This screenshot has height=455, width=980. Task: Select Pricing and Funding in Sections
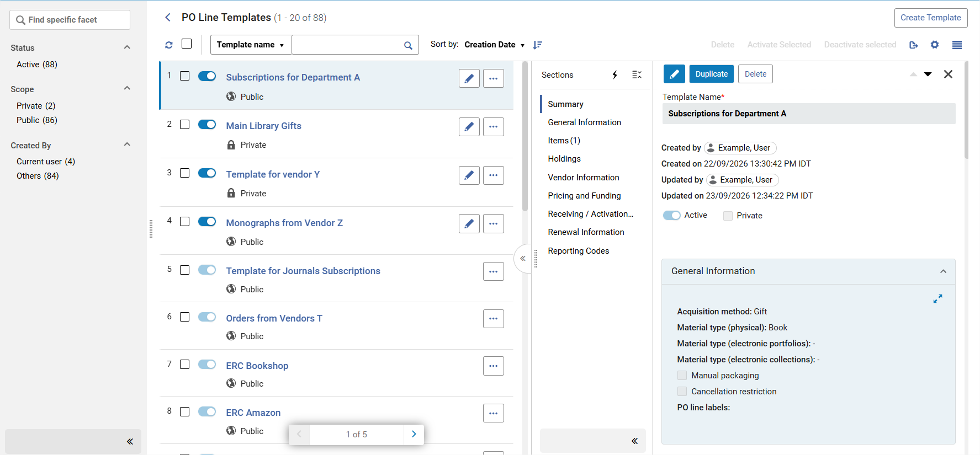click(584, 196)
